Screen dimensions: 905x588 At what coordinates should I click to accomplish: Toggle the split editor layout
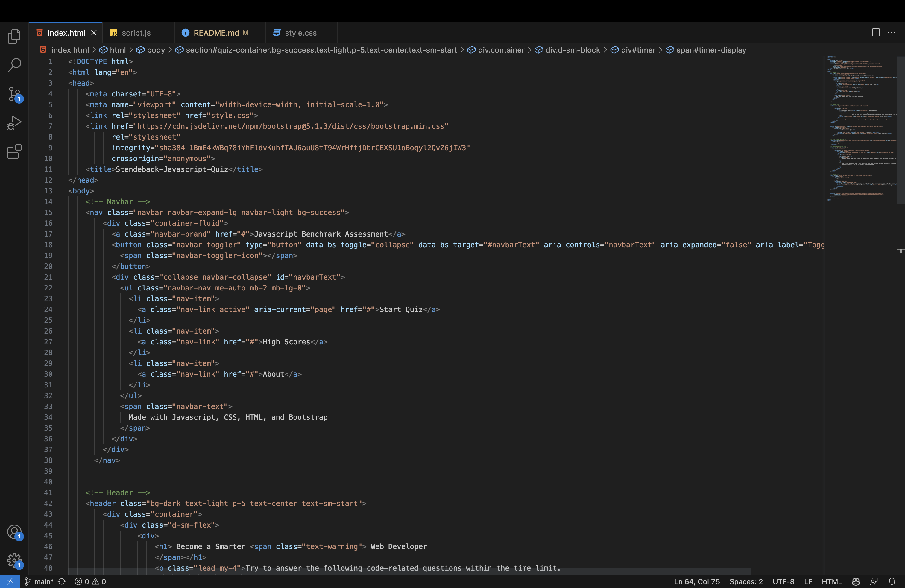pyautogui.click(x=875, y=32)
